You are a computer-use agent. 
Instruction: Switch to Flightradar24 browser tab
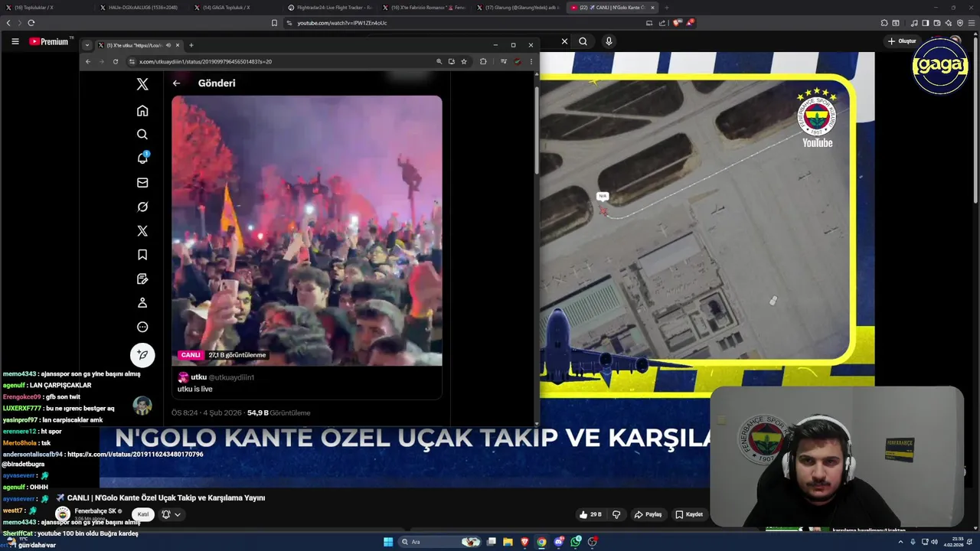329,8
